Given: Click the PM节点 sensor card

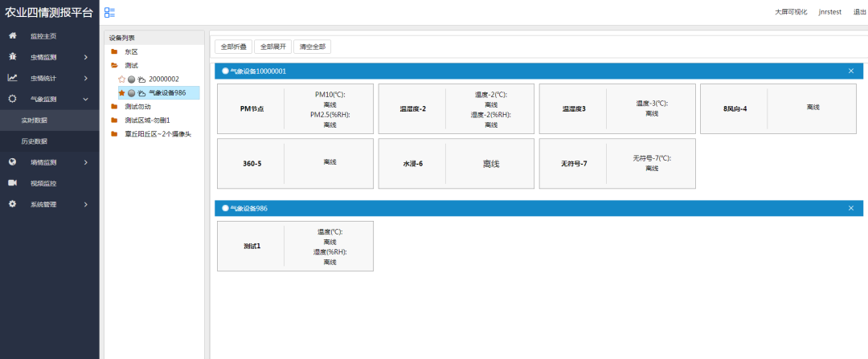Looking at the screenshot, I should [295, 109].
